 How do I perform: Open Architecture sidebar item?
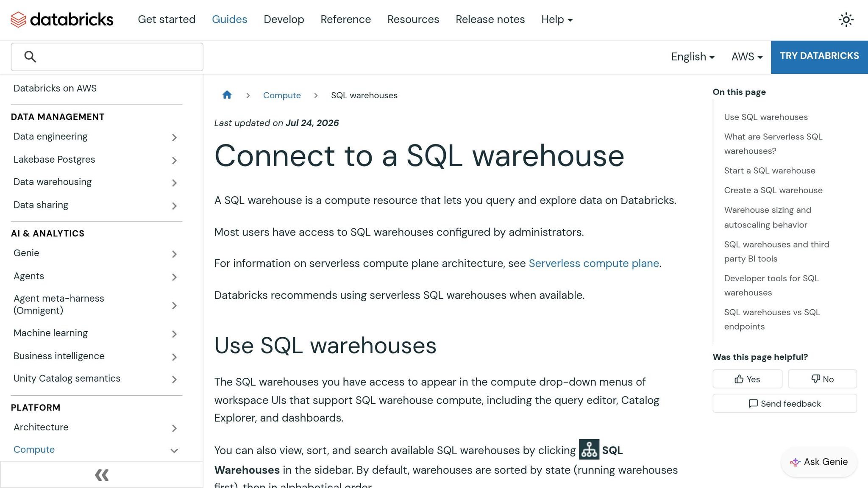coord(41,427)
